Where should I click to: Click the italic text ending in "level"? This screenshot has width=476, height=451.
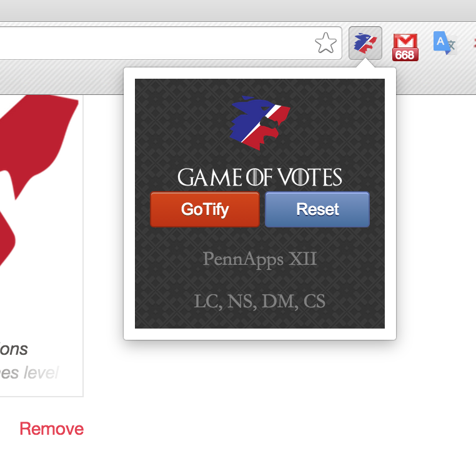[x=29, y=373]
